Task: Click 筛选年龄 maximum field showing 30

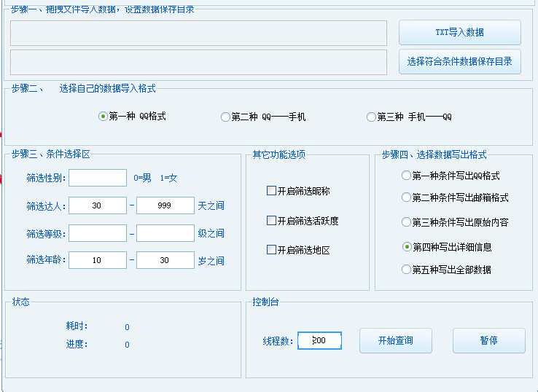Action: click(x=165, y=260)
